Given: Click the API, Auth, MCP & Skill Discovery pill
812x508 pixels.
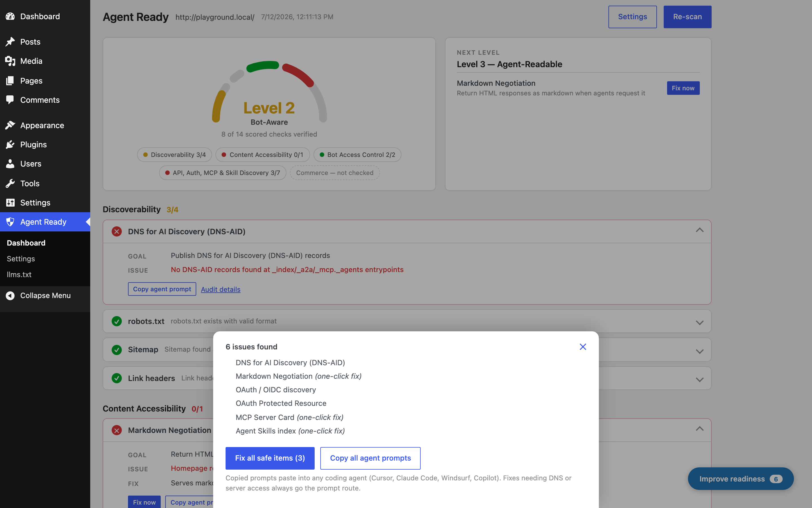Looking at the screenshot, I should [x=222, y=173].
